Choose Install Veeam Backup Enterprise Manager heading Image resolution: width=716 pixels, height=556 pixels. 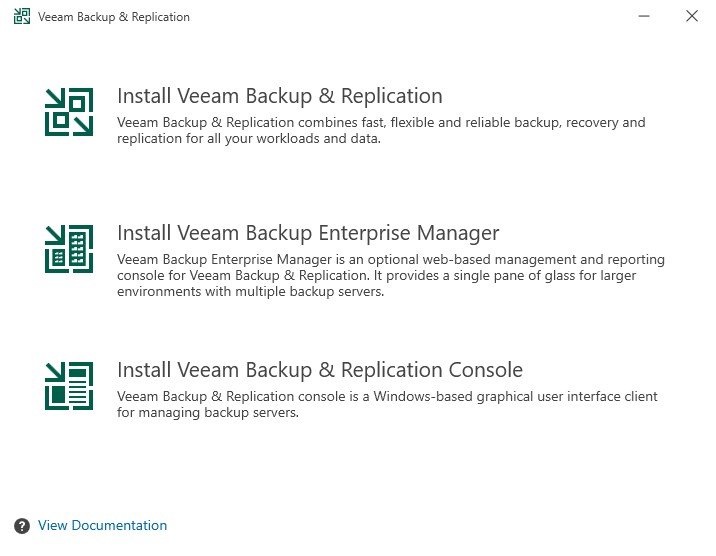(x=308, y=234)
